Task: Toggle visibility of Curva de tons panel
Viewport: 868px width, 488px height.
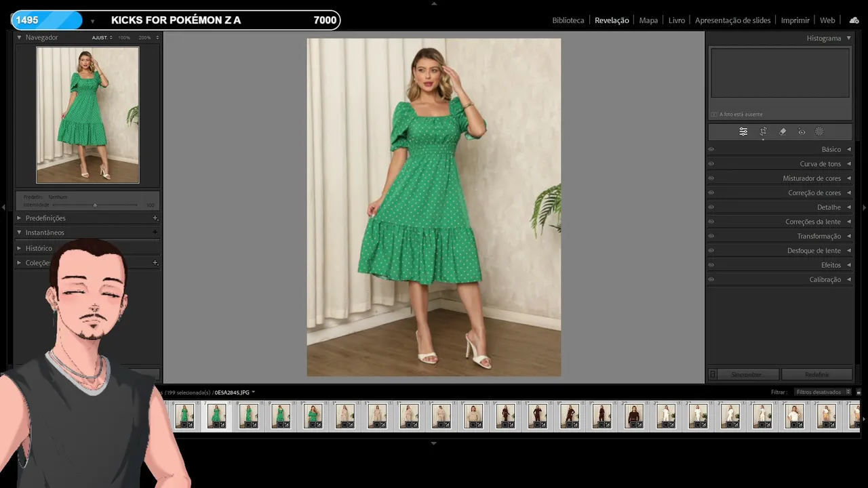Action: point(711,164)
